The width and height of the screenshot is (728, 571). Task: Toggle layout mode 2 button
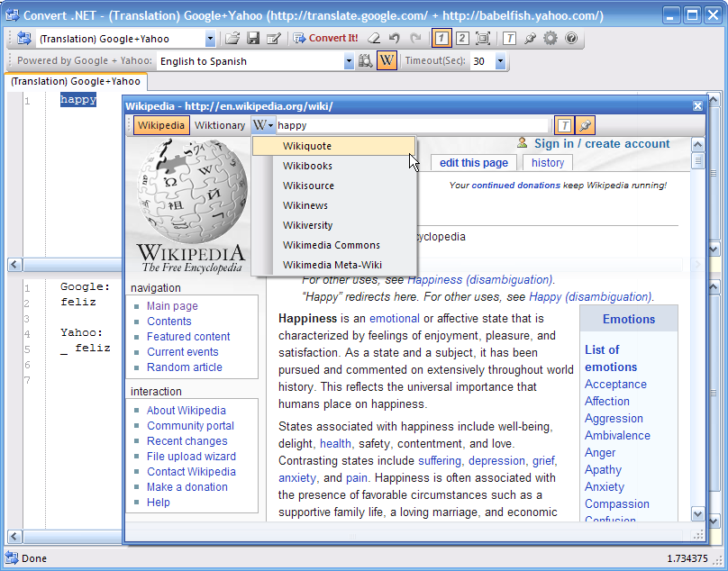click(462, 39)
